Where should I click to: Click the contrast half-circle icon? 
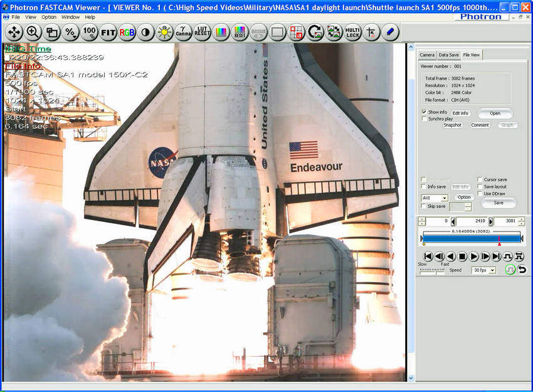coord(145,33)
